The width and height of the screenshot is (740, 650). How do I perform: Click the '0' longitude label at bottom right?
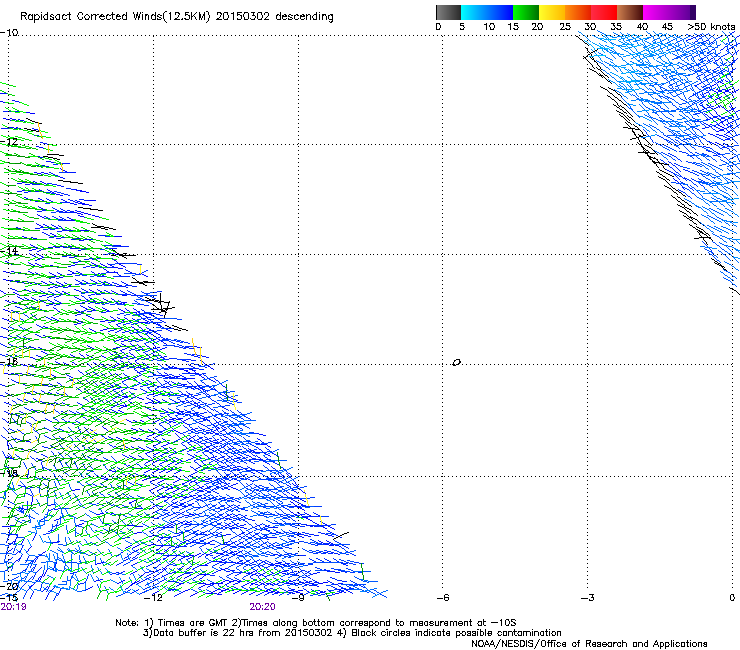click(732, 598)
